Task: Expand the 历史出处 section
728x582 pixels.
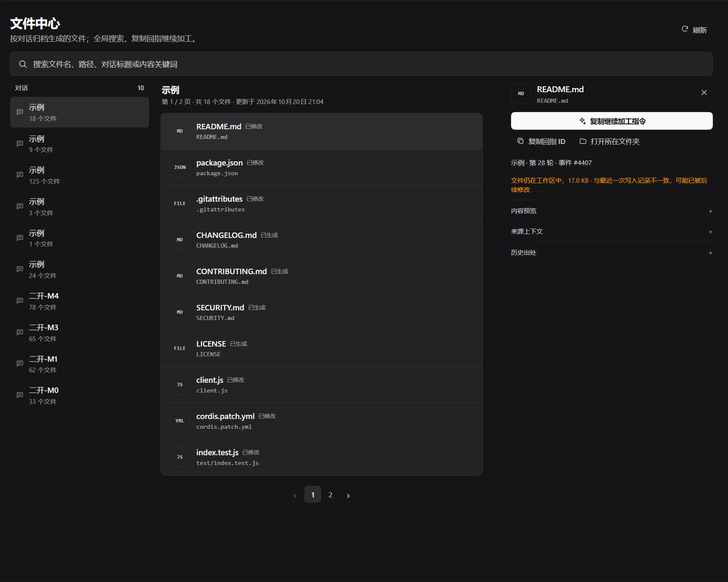Action: [612, 253]
